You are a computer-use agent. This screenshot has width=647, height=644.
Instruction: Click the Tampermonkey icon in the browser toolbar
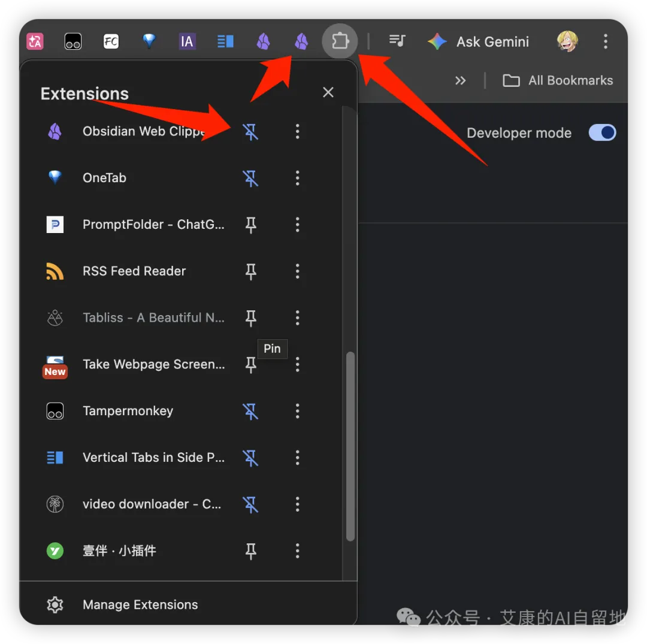pyautogui.click(x=73, y=41)
